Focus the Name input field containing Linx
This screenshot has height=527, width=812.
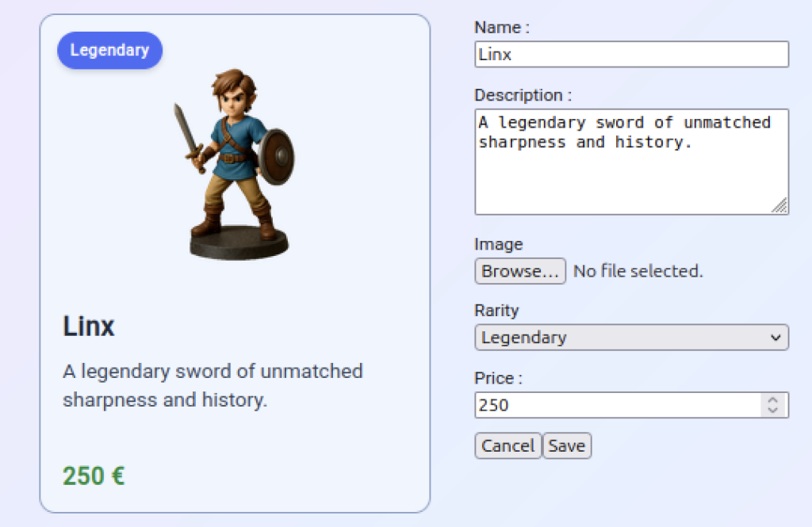pyautogui.click(x=631, y=55)
